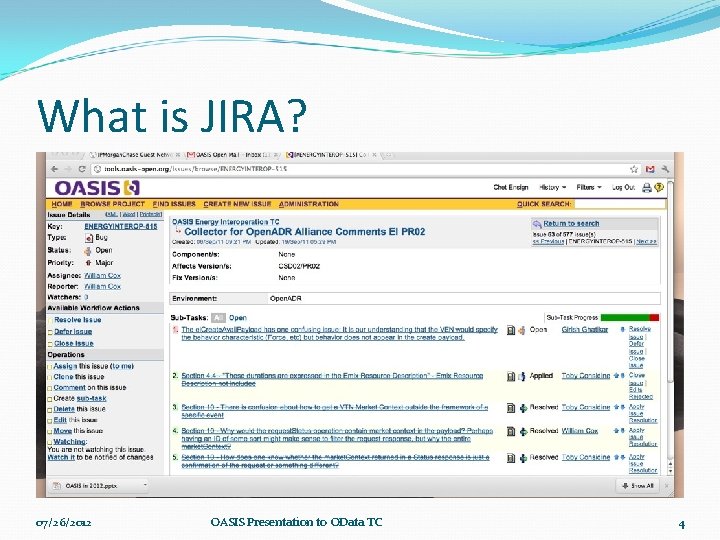Viewport: 720px width, 540px height.
Task: Click the document icon for sub-task 5
Action: 511,458
